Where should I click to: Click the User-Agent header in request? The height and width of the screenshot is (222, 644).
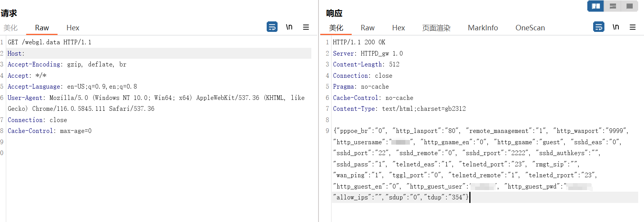[156, 103]
